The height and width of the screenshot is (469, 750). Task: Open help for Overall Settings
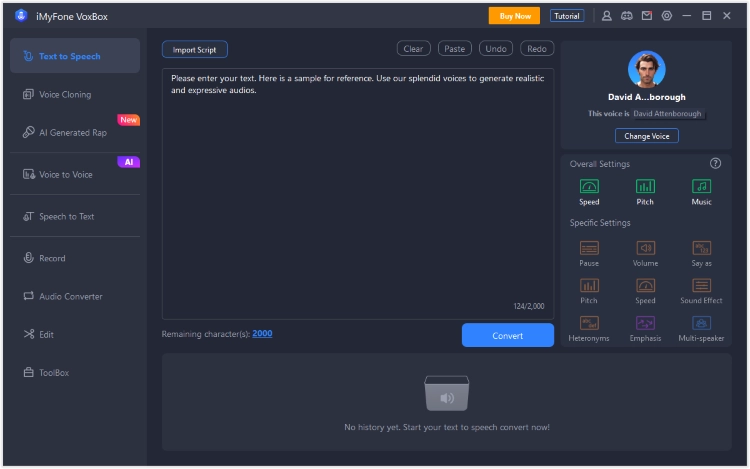[715, 163]
